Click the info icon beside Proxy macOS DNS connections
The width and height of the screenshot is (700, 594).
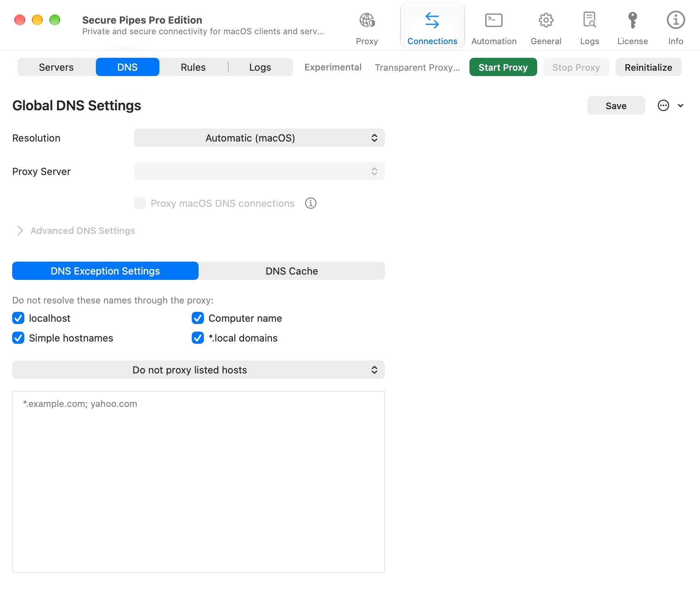click(311, 203)
